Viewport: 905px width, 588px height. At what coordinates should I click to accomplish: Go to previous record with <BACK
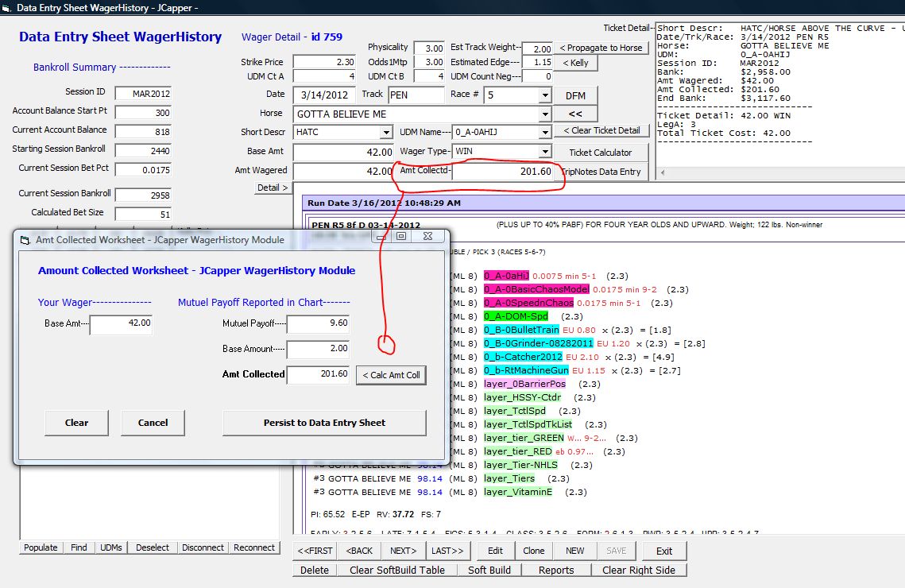pos(359,551)
